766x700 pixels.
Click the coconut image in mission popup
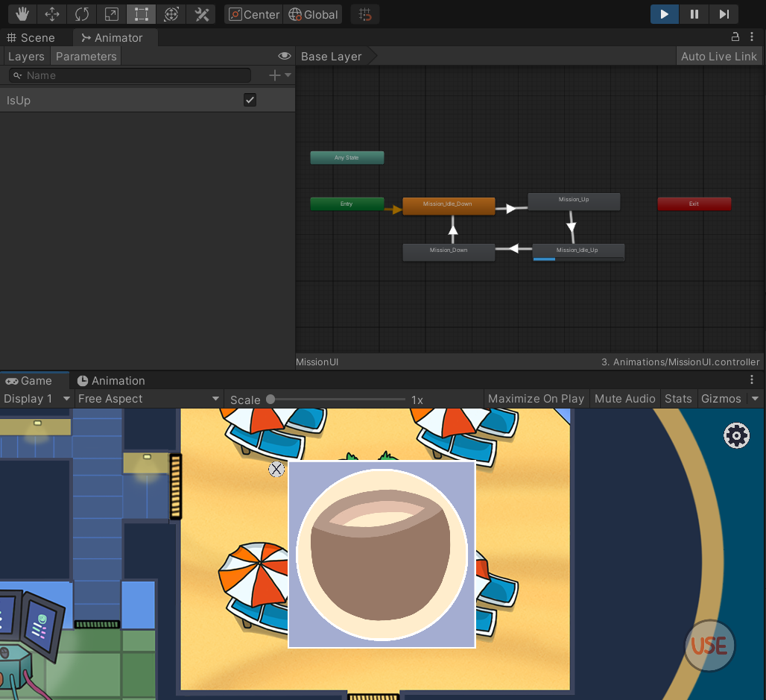pyautogui.click(x=382, y=555)
